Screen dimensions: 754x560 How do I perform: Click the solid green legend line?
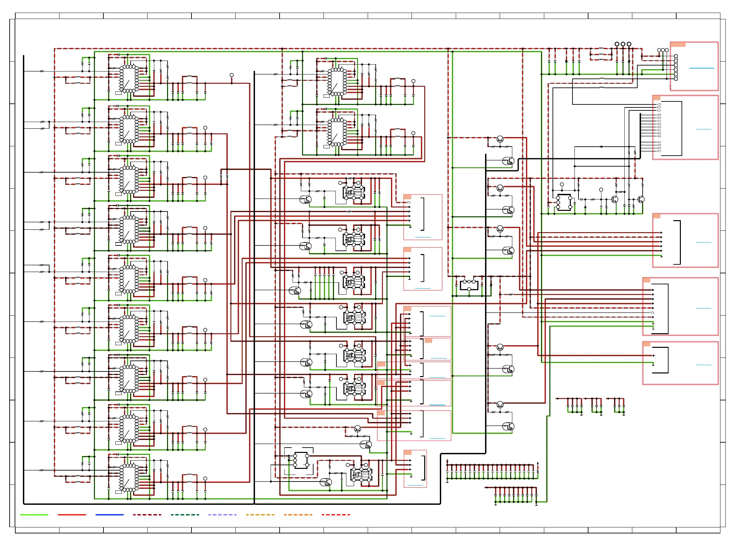pos(34,514)
